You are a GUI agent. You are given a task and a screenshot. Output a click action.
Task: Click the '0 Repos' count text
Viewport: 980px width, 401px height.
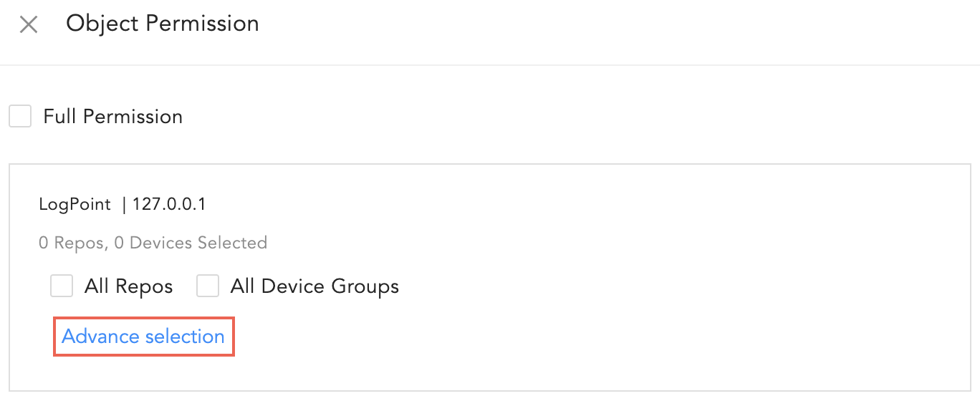(72, 243)
